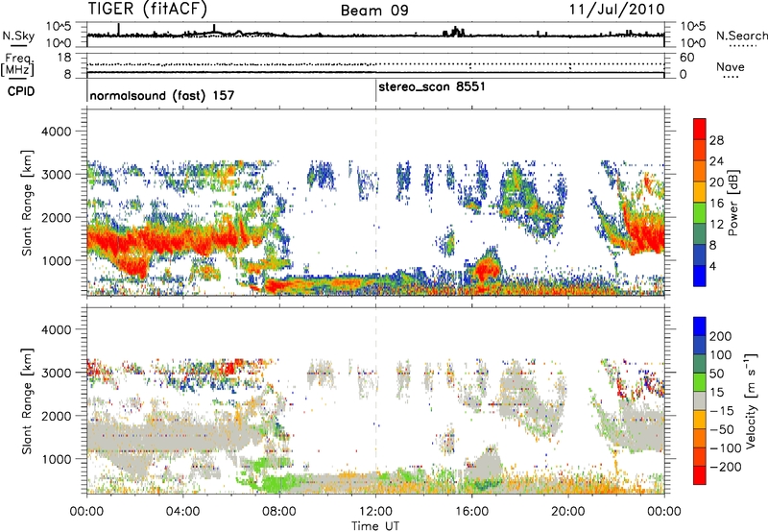Click the 'Freq. [MHz]' axis label
Viewport: 768px width, 532px height.
17,64
